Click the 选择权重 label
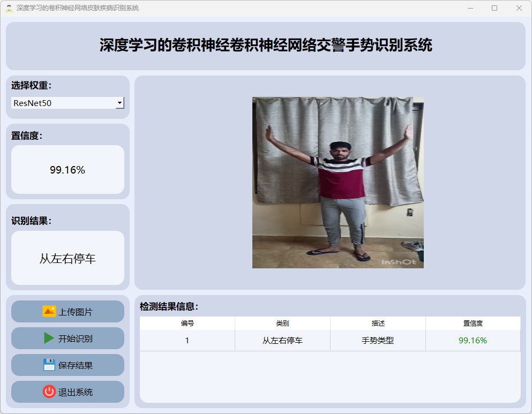This screenshot has height=414, width=532. click(x=31, y=86)
